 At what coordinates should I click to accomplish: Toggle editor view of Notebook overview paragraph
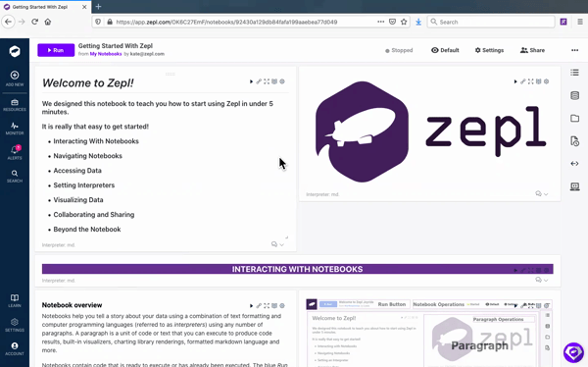point(274,306)
